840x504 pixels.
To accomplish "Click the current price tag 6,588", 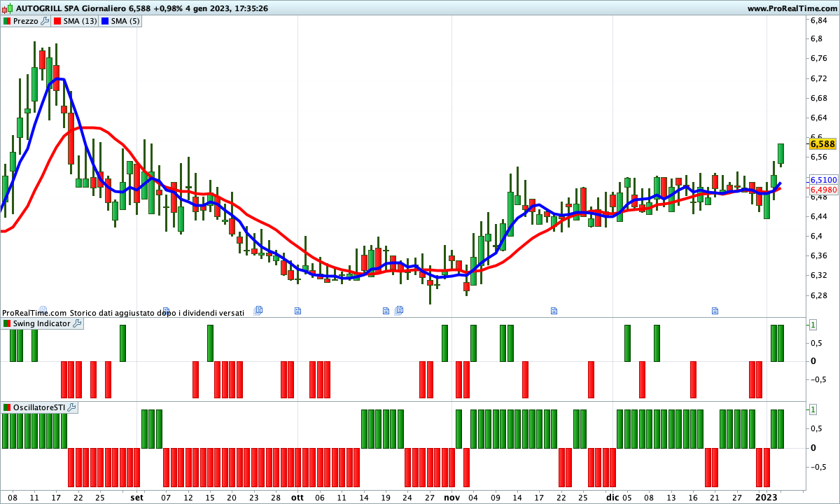I will 822,143.
